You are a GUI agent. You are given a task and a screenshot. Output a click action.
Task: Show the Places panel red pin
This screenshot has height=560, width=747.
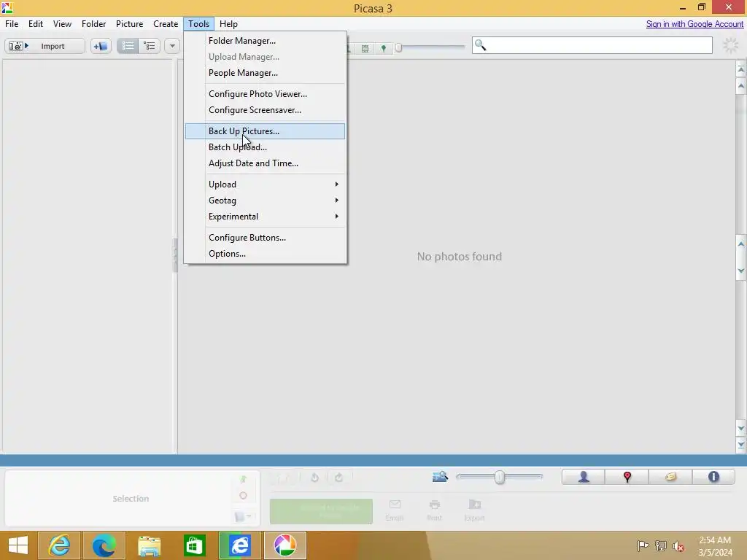point(627,477)
